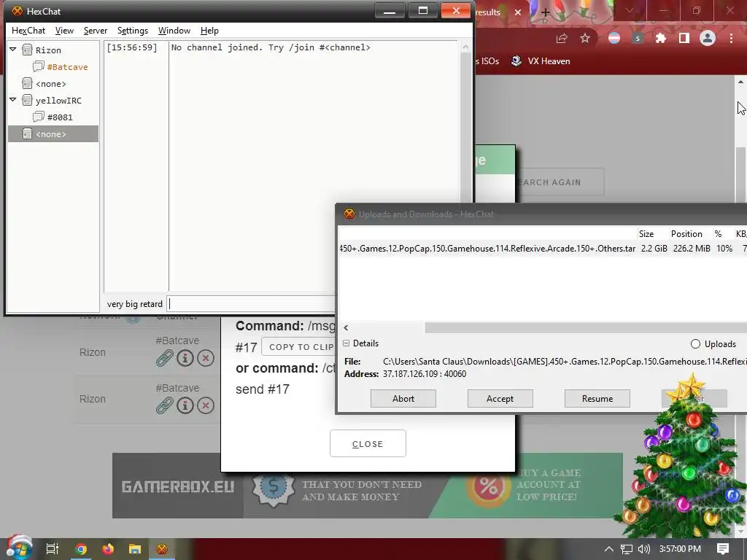747x560 pixels.
Task: Open File Explorer from the taskbar
Action: pos(135,549)
